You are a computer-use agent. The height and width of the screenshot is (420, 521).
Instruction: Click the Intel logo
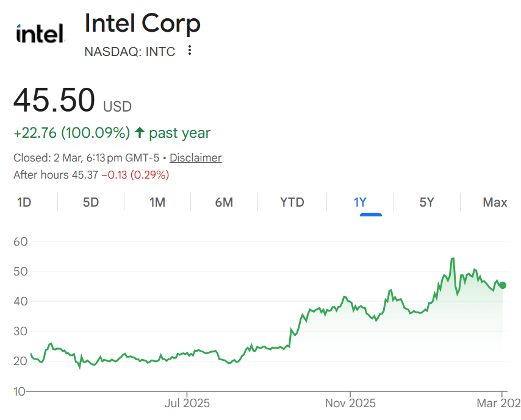(x=40, y=34)
